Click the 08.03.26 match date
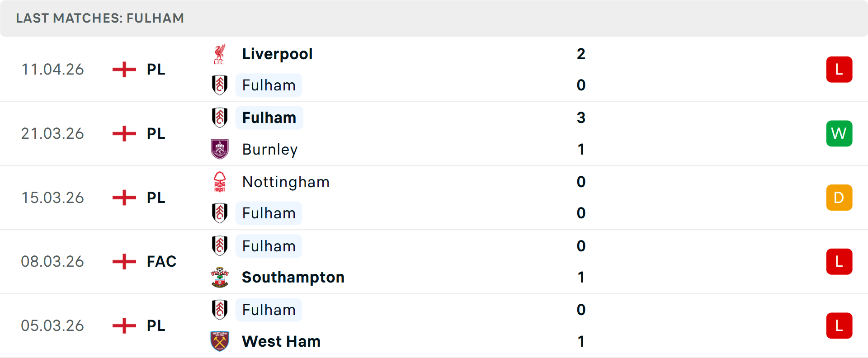This screenshot has width=868, height=358. point(52,261)
